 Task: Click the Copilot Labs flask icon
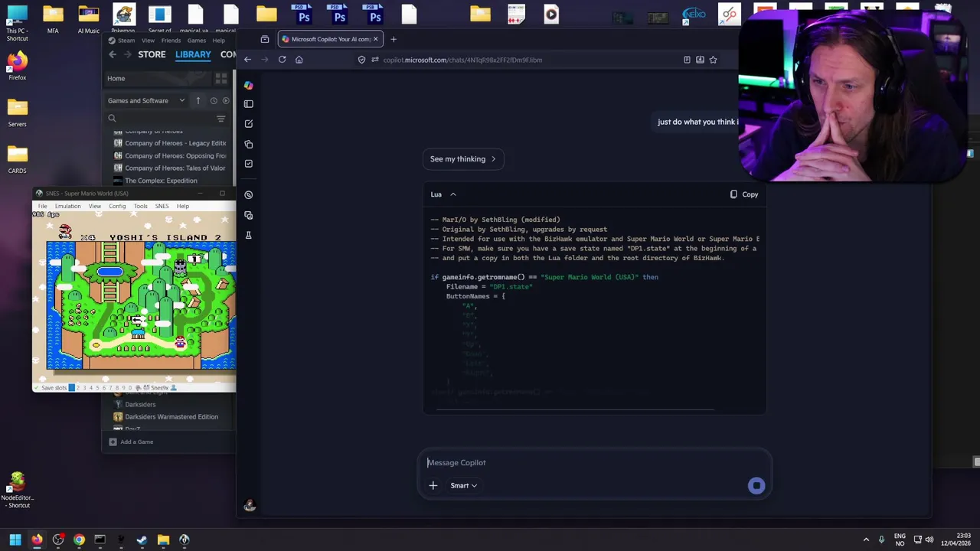click(x=248, y=236)
